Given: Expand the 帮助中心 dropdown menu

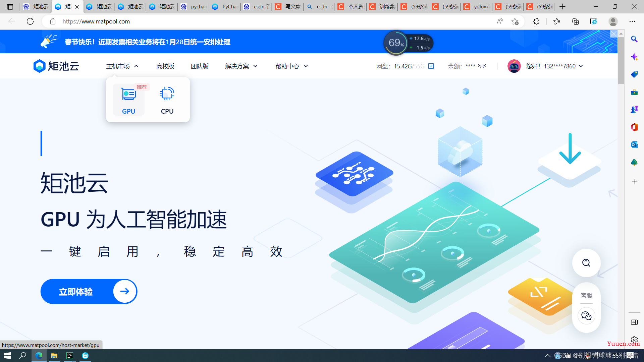Looking at the screenshot, I should pyautogui.click(x=290, y=66).
